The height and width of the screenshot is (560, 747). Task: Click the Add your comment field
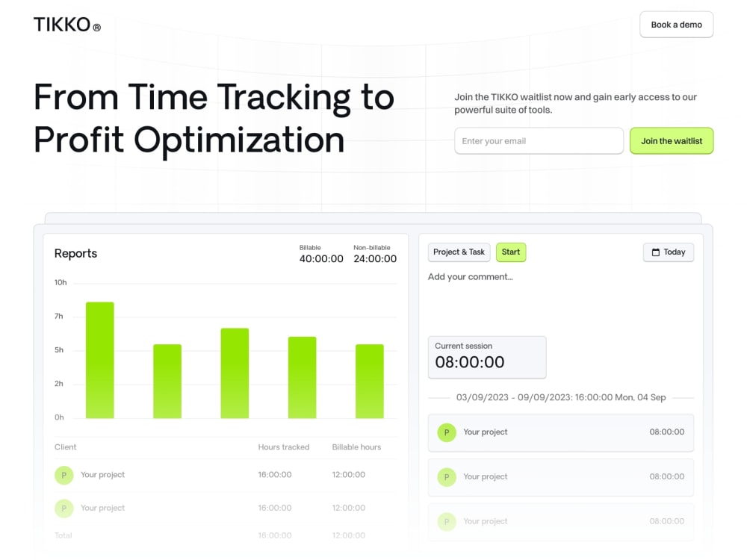pyautogui.click(x=470, y=277)
